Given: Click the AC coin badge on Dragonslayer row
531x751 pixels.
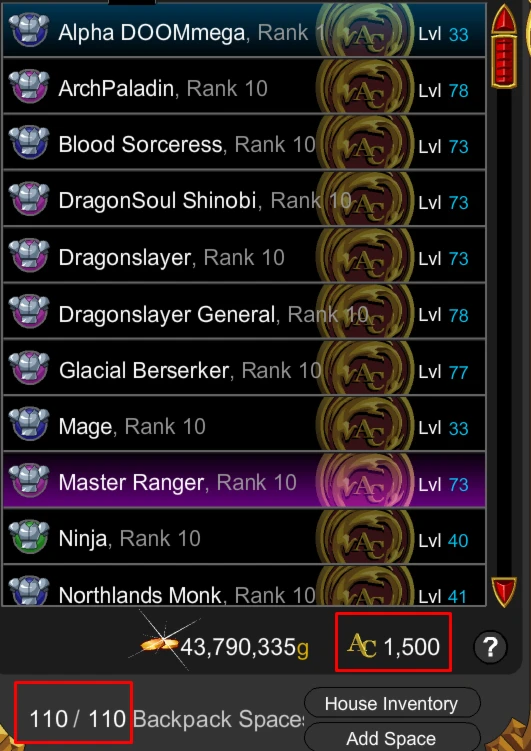Looking at the screenshot, I should 365,255.
